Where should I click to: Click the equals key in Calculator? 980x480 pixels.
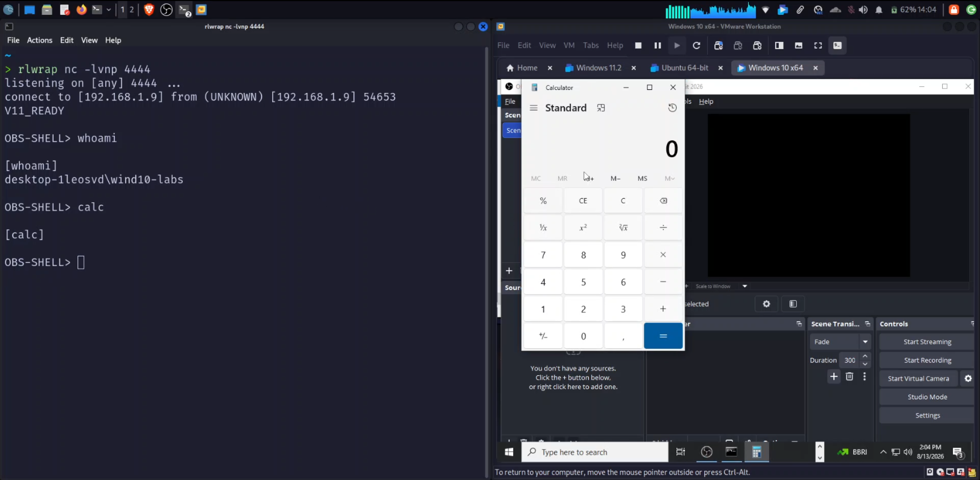pyautogui.click(x=663, y=336)
